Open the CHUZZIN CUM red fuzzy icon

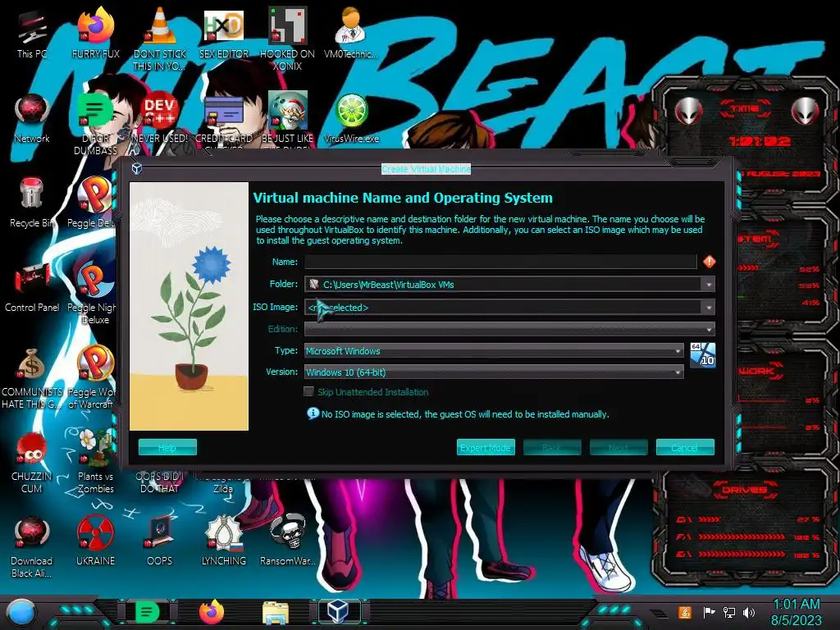click(x=32, y=462)
